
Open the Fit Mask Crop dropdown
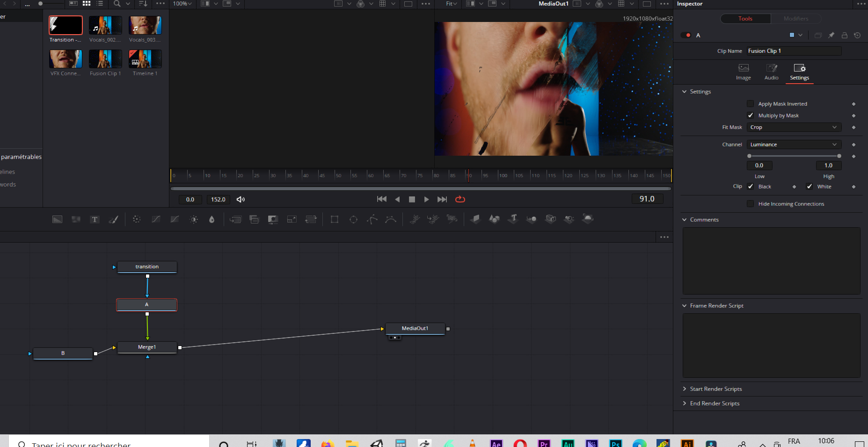794,127
